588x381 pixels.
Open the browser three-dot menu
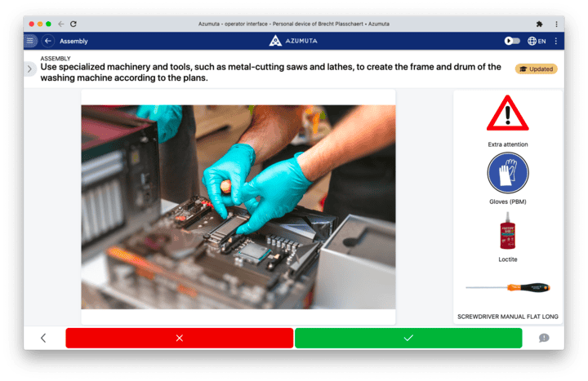[556, 24]
